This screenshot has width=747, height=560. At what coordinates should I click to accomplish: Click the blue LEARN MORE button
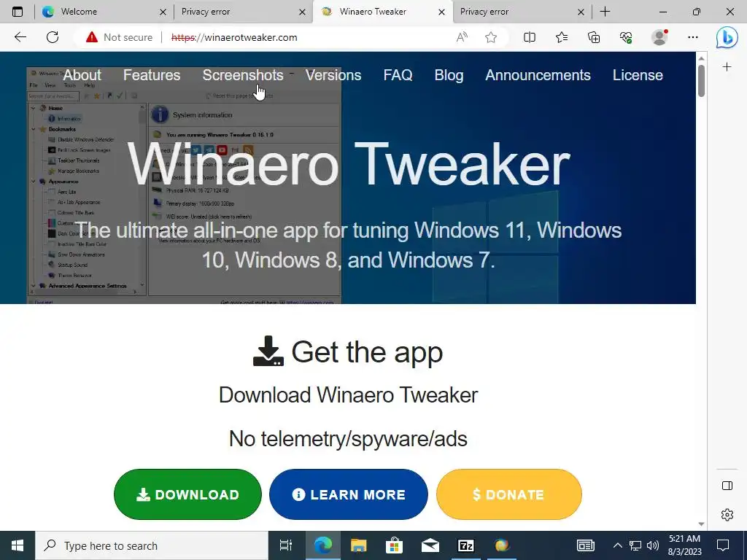[348, 494]
